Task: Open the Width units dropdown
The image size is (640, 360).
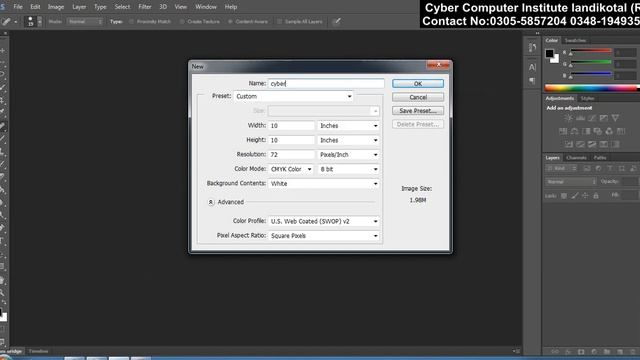Action: point(349,126)
